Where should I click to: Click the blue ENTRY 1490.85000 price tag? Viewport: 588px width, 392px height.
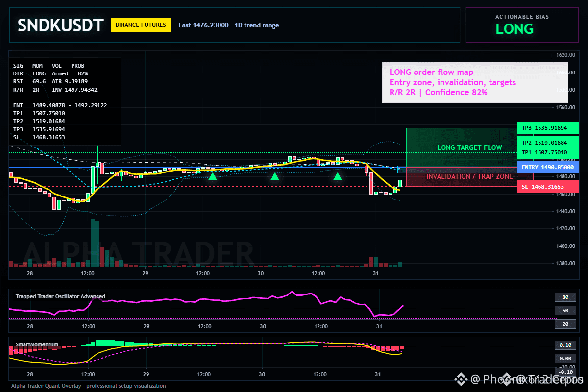[x=548, y=167]
